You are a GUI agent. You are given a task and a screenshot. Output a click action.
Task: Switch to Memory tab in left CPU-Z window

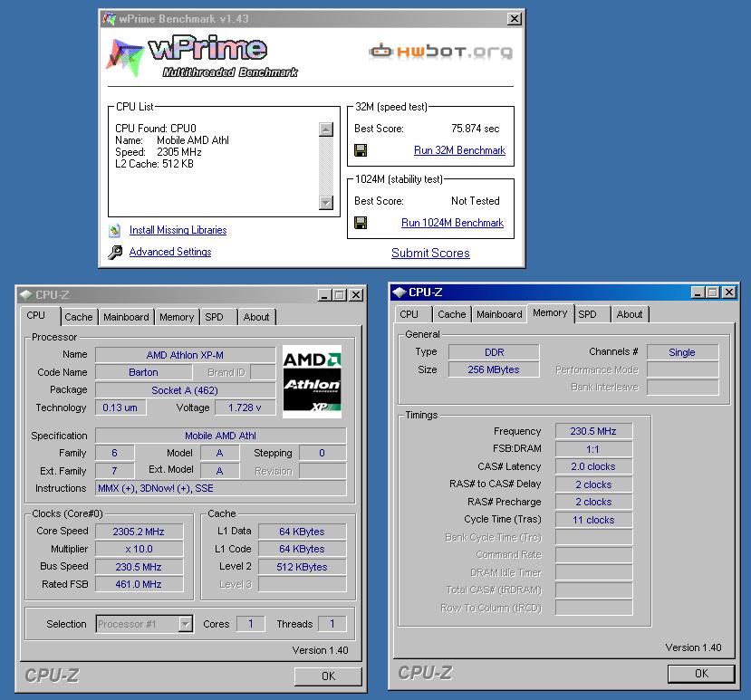[177, 317]
